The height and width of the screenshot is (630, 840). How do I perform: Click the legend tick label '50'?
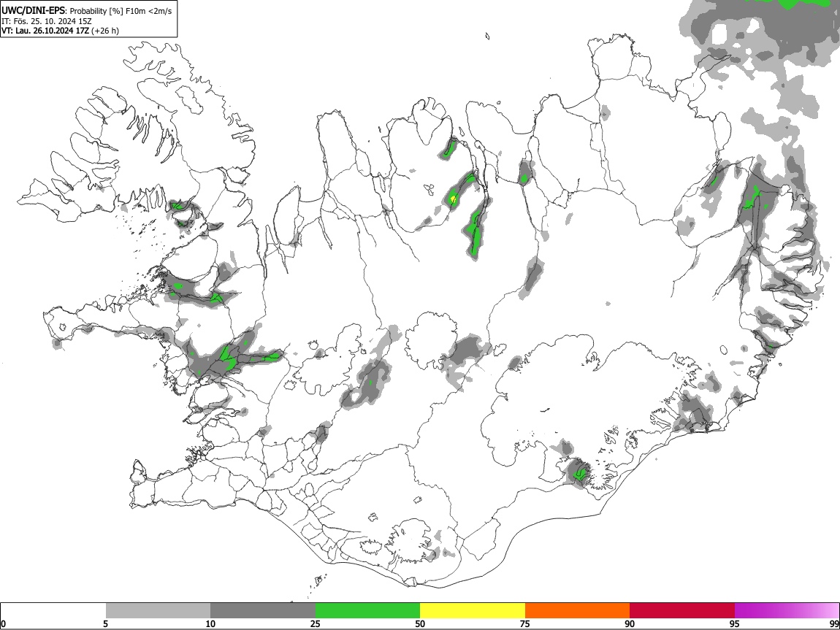(420, 624)
